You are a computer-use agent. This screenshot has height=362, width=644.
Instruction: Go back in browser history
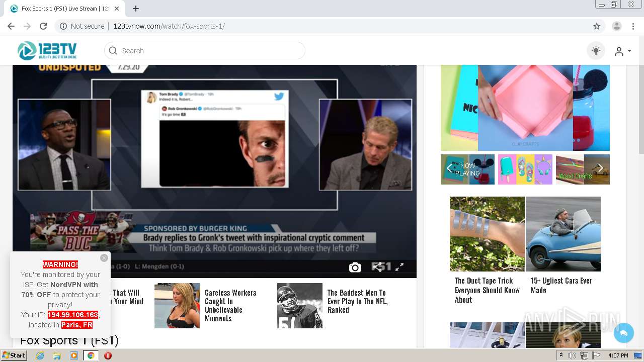tap(11, 26)
